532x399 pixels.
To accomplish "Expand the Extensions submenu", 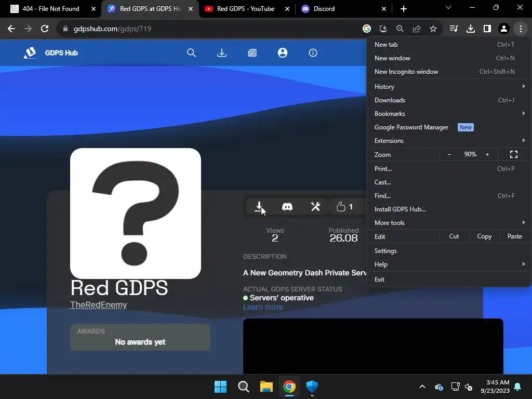I will pyautogui.click(x=449, y=140).
